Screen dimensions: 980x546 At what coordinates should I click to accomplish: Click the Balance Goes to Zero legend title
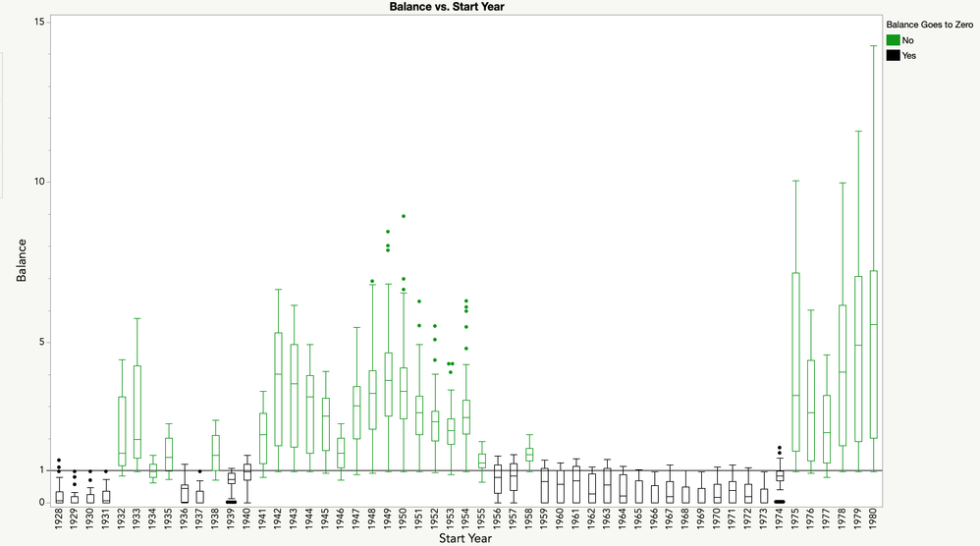[930, 25]
